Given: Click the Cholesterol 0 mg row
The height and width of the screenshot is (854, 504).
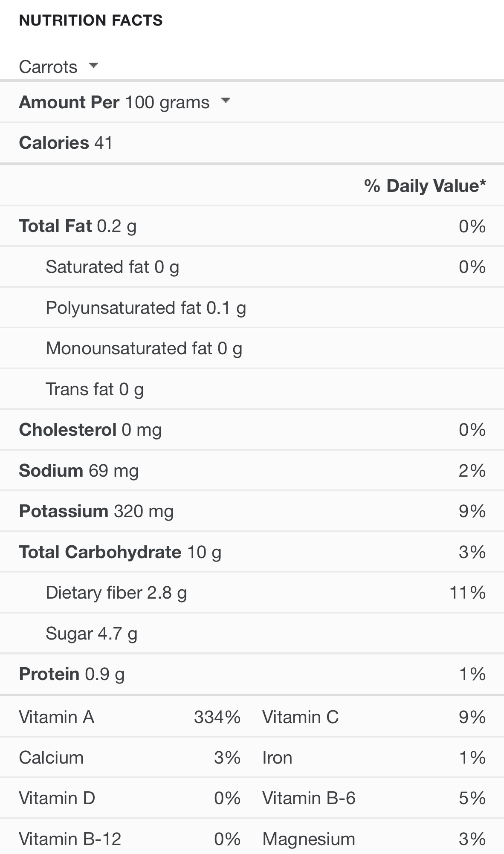Looking at the screenshot, I should pos(90,430).
